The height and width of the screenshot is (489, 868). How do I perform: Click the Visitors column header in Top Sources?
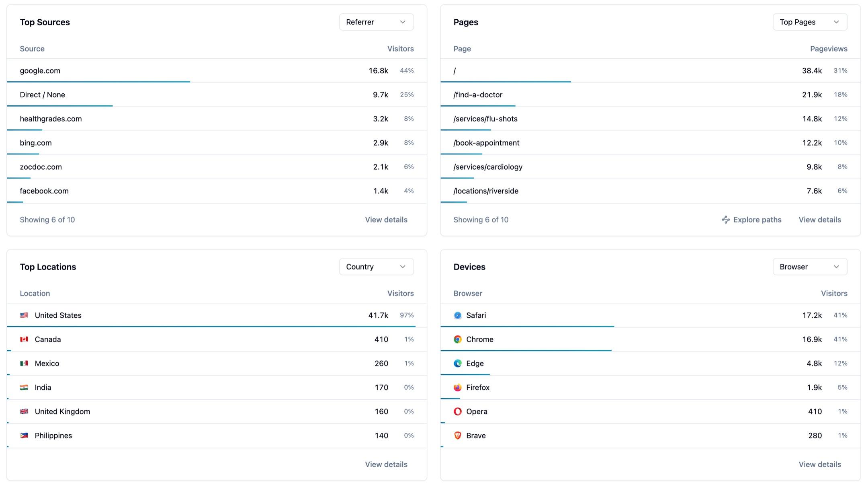pos(400,49)
